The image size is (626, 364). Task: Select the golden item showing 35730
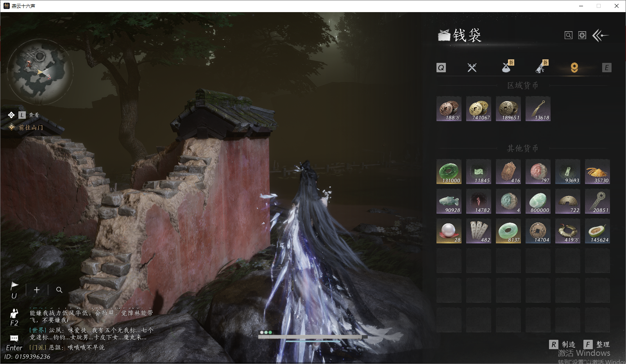click(x=597, y=171)
